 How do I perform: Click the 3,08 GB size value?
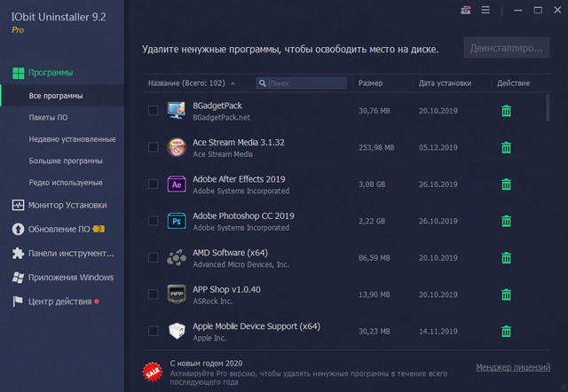point(372,184)
